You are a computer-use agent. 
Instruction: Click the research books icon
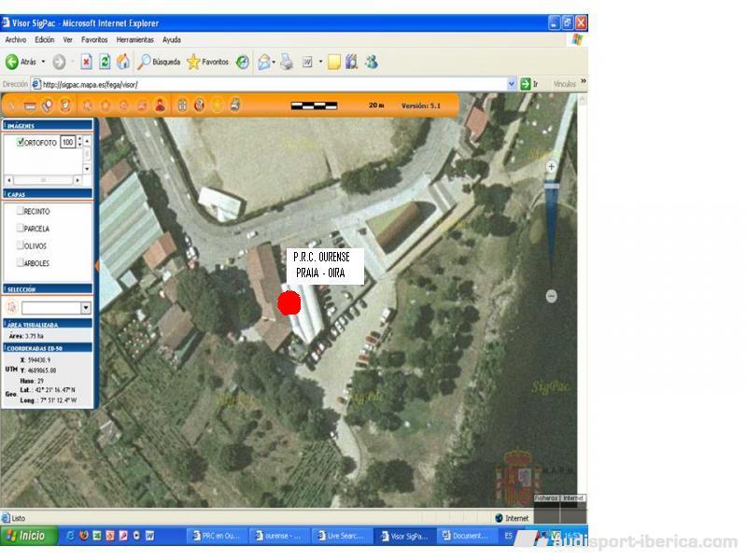[352, 62]
